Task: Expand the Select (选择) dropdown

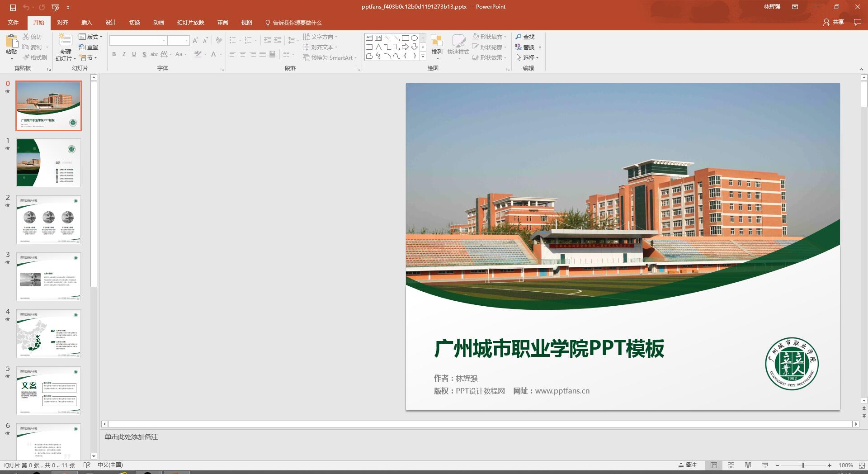Action: 528,57
